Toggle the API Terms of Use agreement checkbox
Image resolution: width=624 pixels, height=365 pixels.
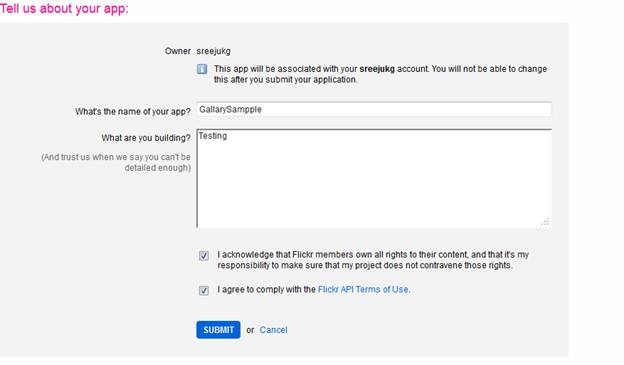click(204, 291)
